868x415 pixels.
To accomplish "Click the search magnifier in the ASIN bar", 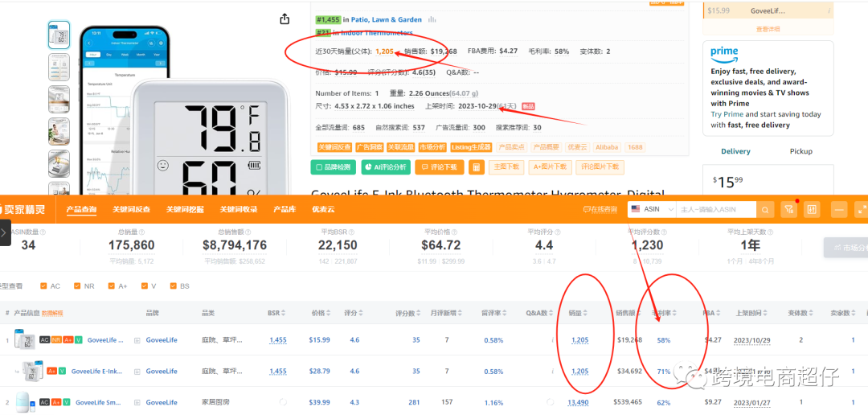I will click(765, 209).
